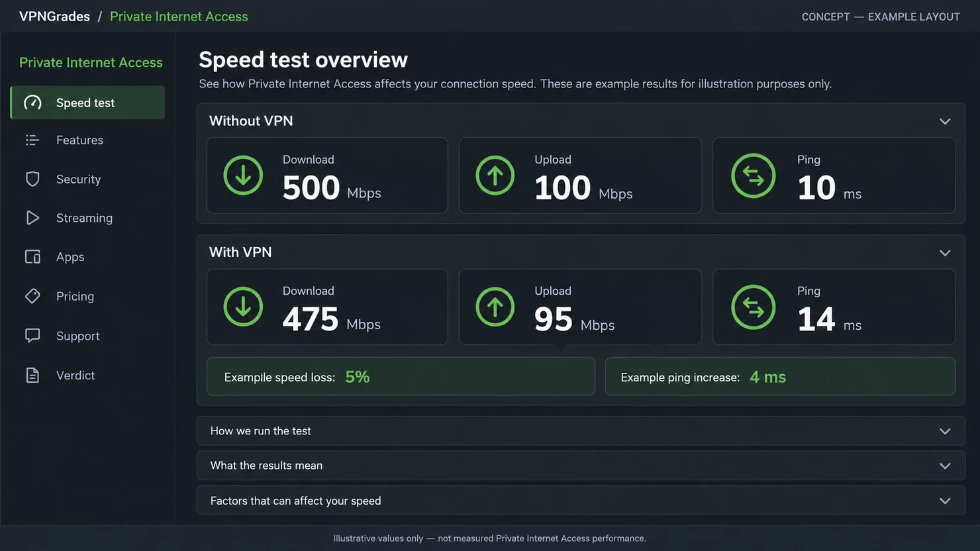Click What the results mean row label
This screenshot has height=551, width=980.
[x=266, y=466]
